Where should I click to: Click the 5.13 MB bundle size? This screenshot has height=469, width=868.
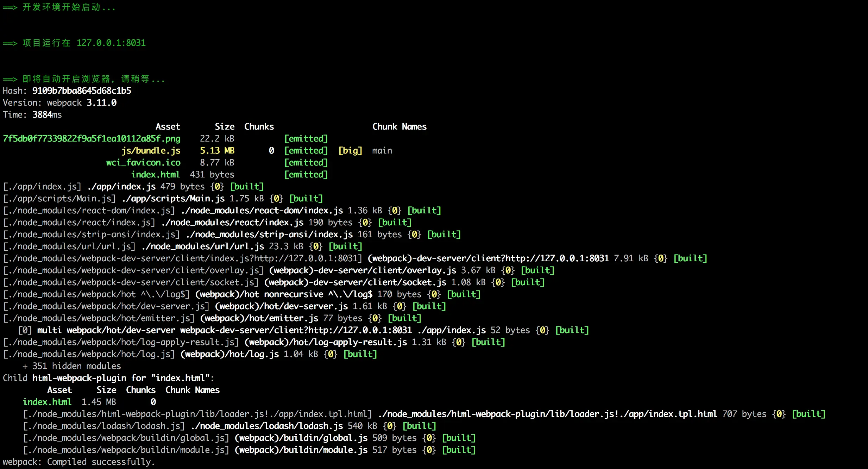[x=217, y=151]
